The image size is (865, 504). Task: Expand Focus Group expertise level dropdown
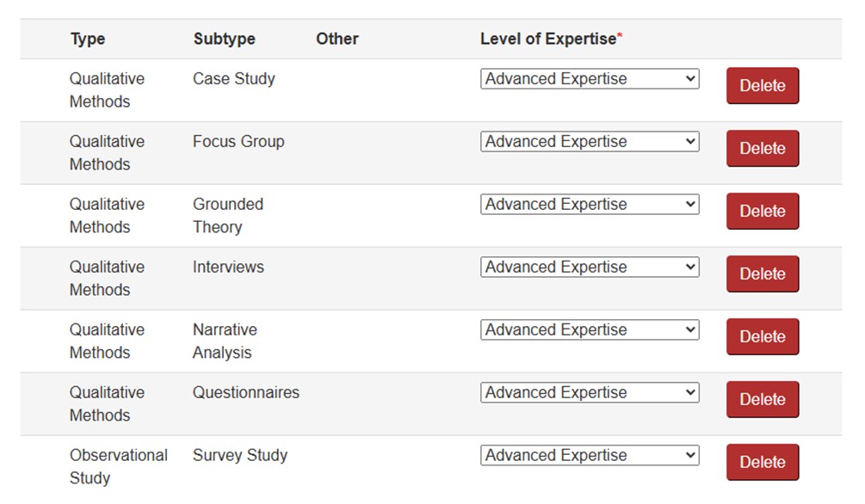[590, 142]
